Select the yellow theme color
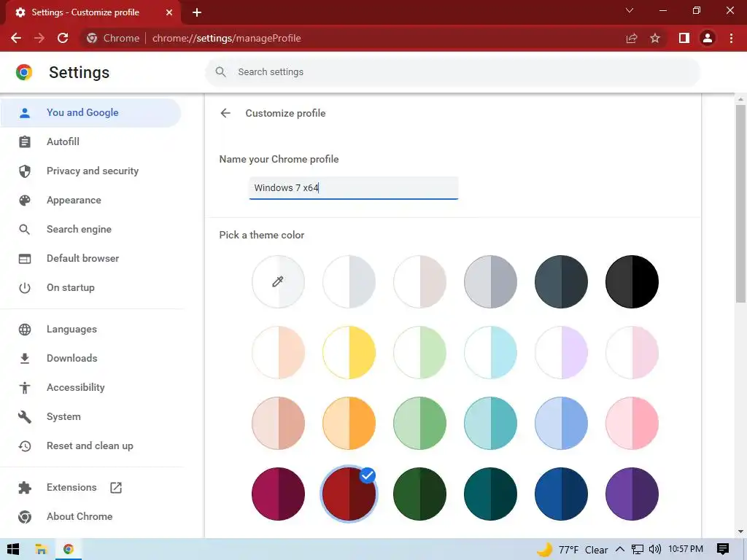 [x=349, y=352]
